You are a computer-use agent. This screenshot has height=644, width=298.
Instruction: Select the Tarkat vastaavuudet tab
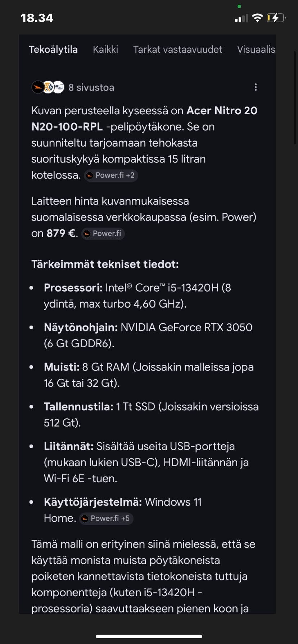coord(177,50)
